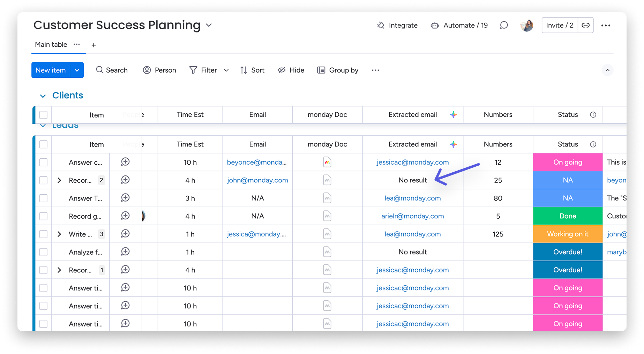The height and width of the screenshot is (354, 644).
Task: Open arielr@monday.com extracted email link
Action: (413, 216)
